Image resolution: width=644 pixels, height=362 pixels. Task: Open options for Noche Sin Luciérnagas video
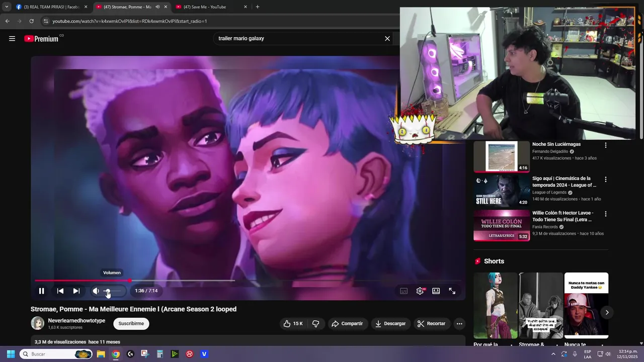[606, 145]
